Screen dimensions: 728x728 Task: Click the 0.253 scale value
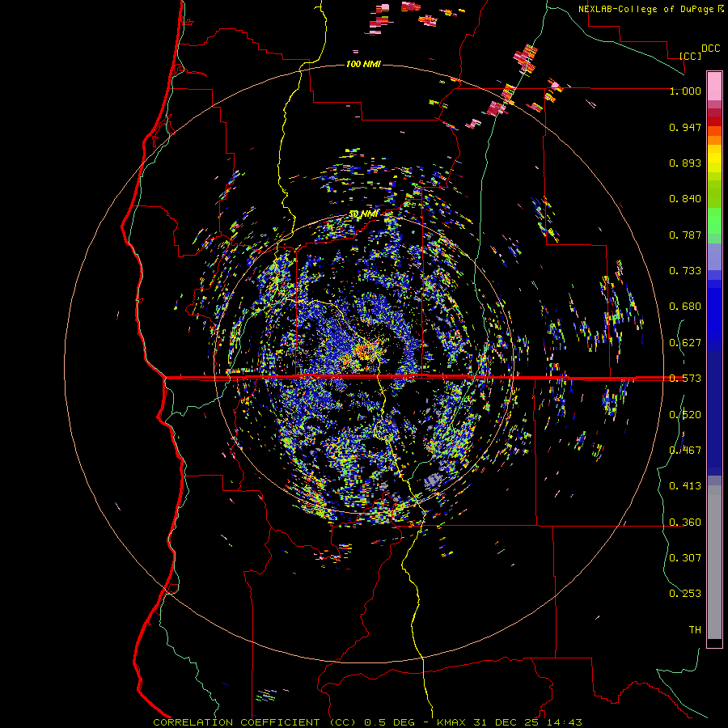(685, 594)
